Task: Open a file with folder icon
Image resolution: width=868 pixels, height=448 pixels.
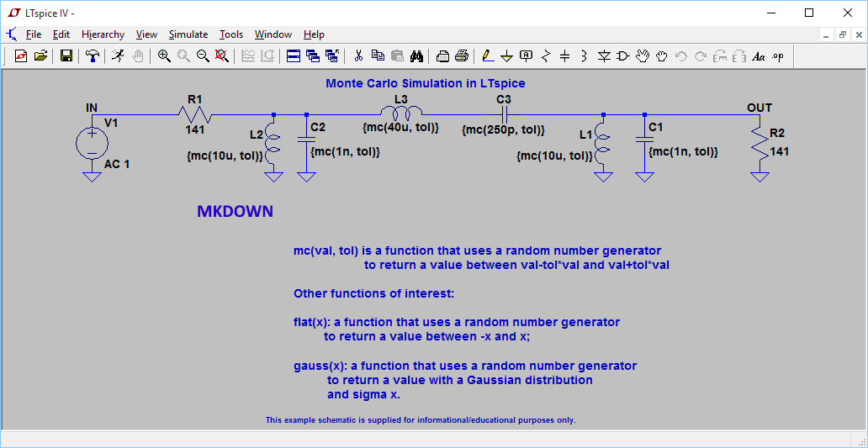Action: (x=40, y=55)
